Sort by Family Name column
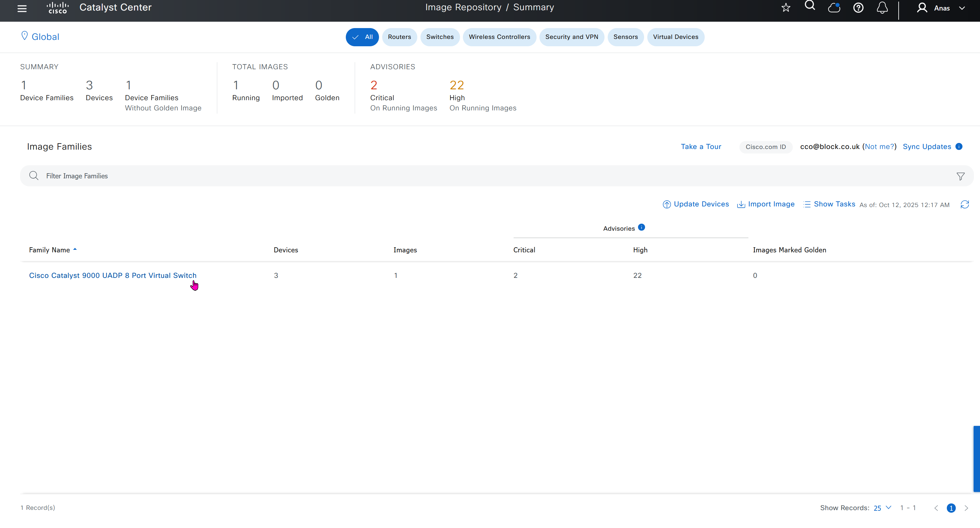Screen dimensions: 980x528 (49, 250)
